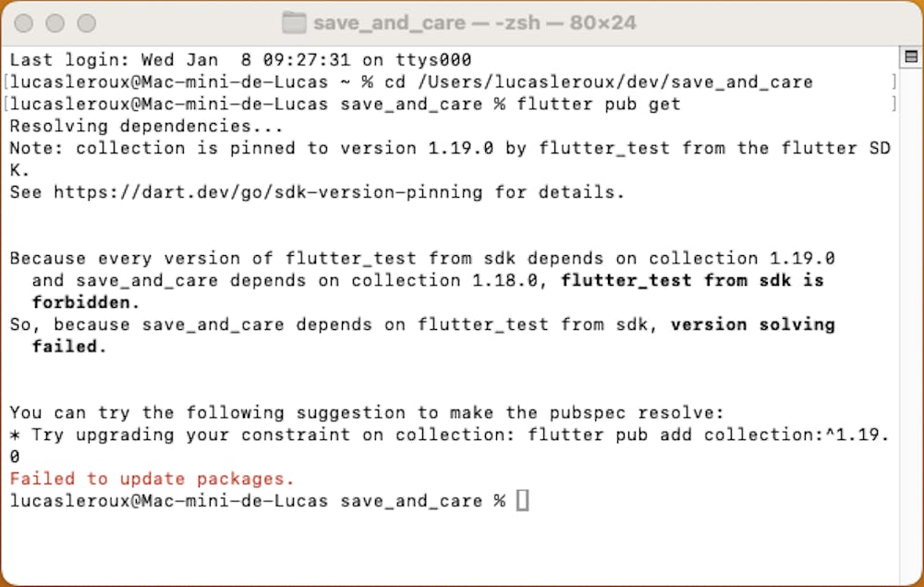
Task: Click the "You can try the following suggestion" line
Action: pos(367,412)
